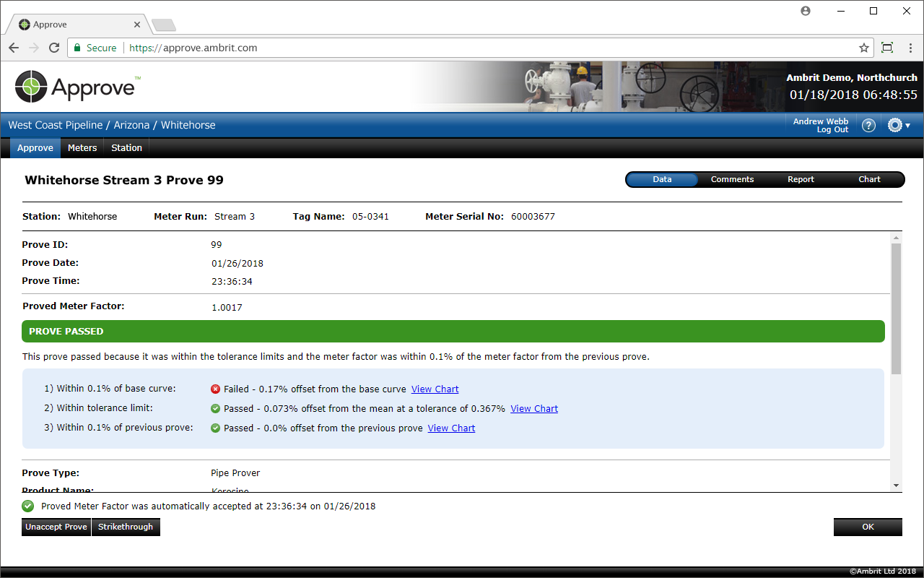924x578 pixels.
Task: Click the Meter Run value Stream 3
Action: 235,216
